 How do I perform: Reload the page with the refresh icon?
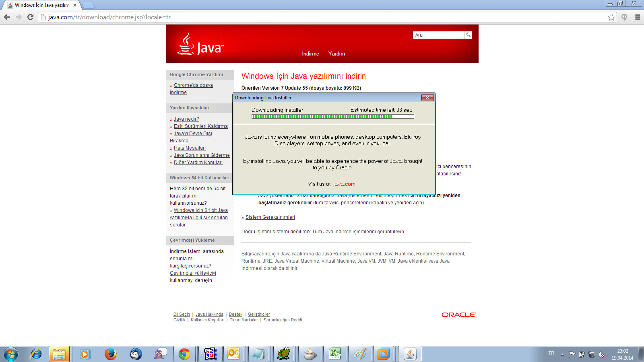30,17
